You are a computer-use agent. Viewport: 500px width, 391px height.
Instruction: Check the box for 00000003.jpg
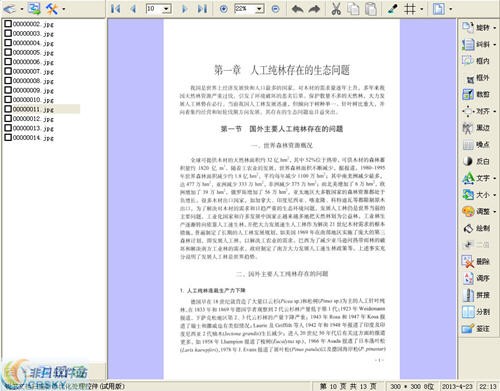point(8,33)
